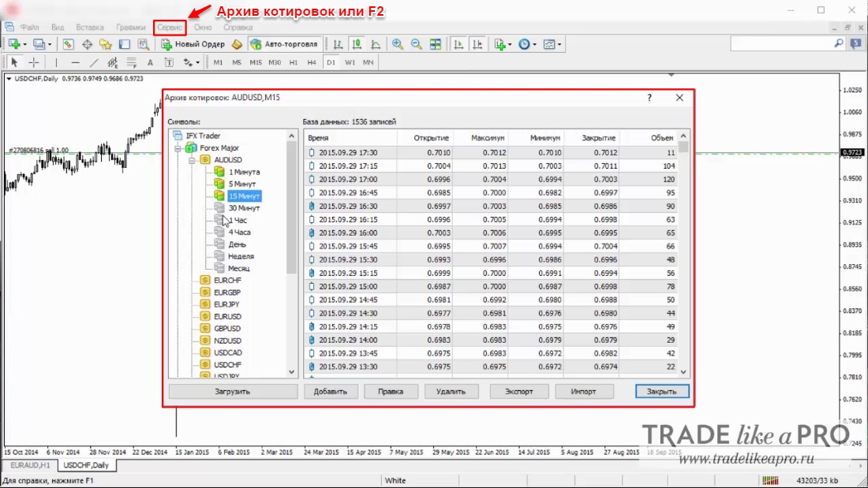
Task: Switch timeframe to W1
Action: tap(350, 62)
